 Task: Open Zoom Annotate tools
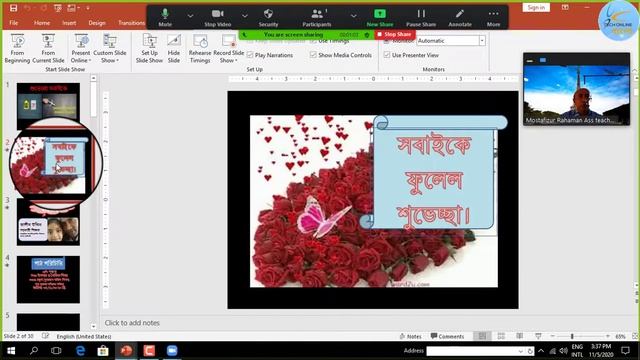(x=460, y=18)
